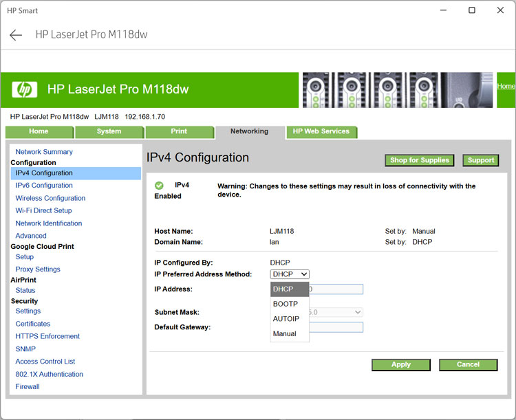The image size is (516, 420).
Task: Open the Security Settings link
Action: 28,311
